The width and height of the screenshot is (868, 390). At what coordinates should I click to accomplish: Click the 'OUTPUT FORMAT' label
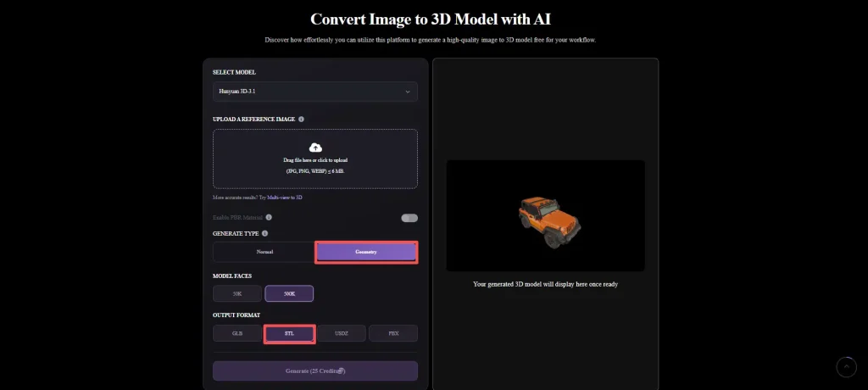[x=236, y=315]
